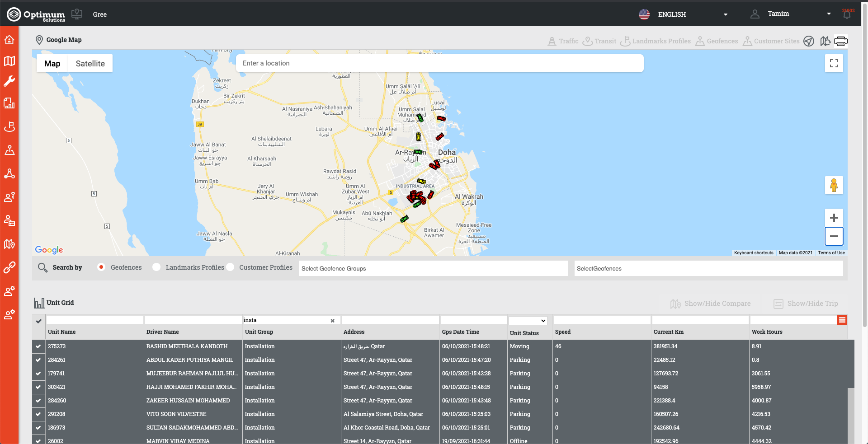This screenshot has width=868, height=444.
Task: Open the user settings sidebar icon
Action: point(9,291)
